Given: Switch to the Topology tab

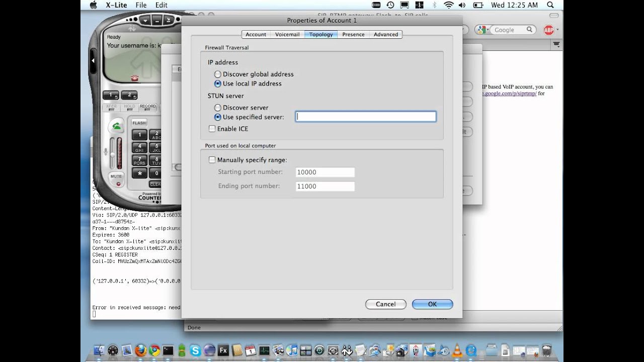Looking at the screenshot, I should click(x=321, y=34).
